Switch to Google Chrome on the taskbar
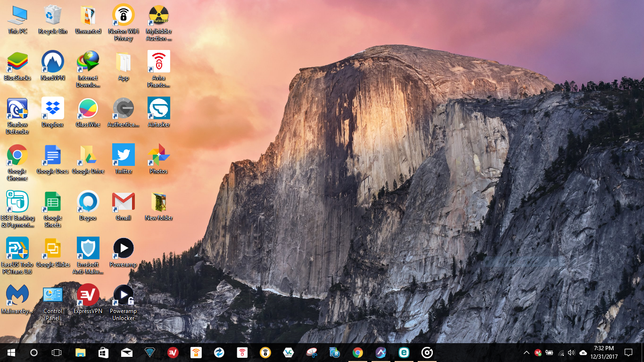644x362 pixels. coord(358,353)
